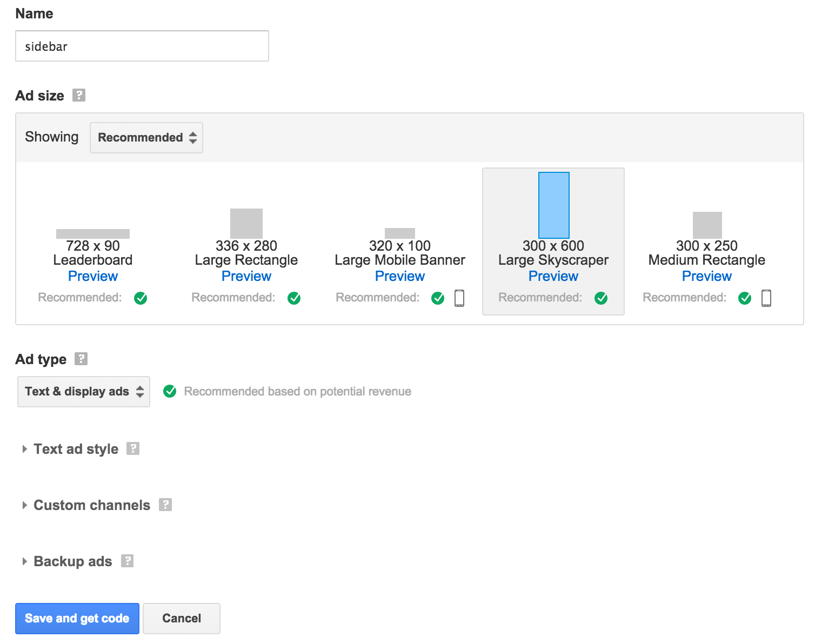Viewport: 815px width, 644px height.
Task: Click the Medium Rectangle recommended checkmark
Action: [745, 298]
